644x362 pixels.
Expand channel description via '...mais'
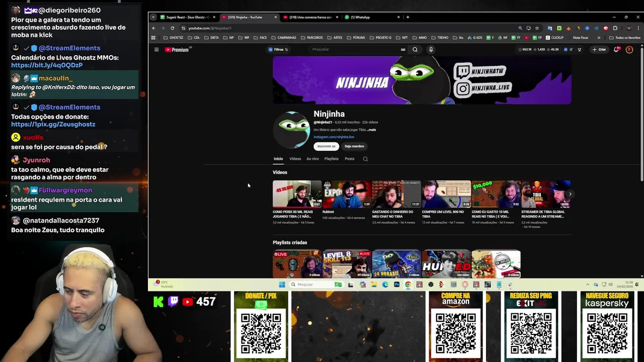tap(371, 130)
